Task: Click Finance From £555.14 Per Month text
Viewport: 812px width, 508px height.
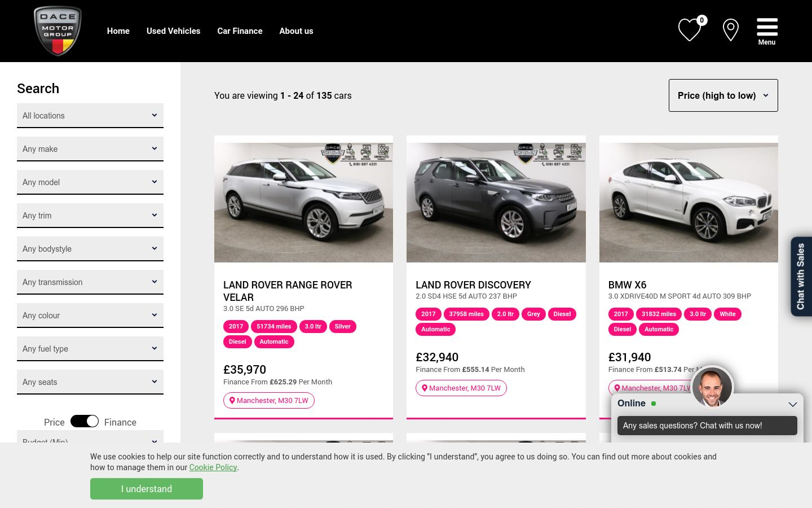Action: click(470, 370)
